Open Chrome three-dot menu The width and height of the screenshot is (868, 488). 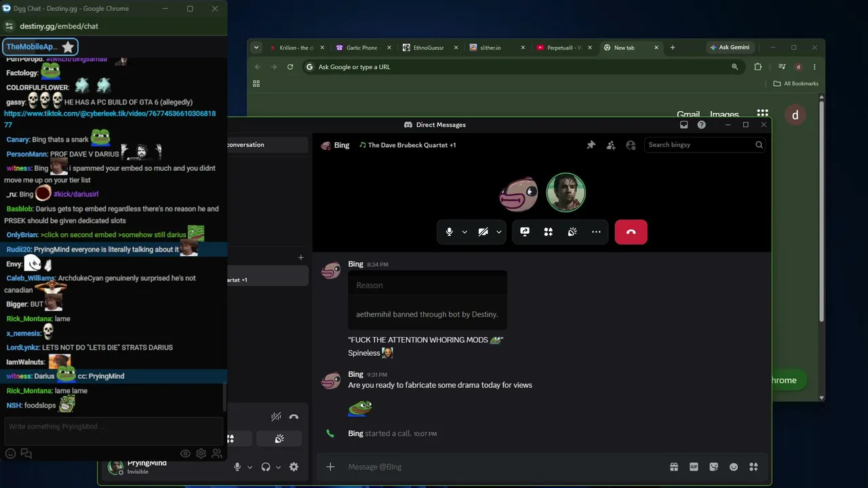pyautogui.click(x=814, y=67)
